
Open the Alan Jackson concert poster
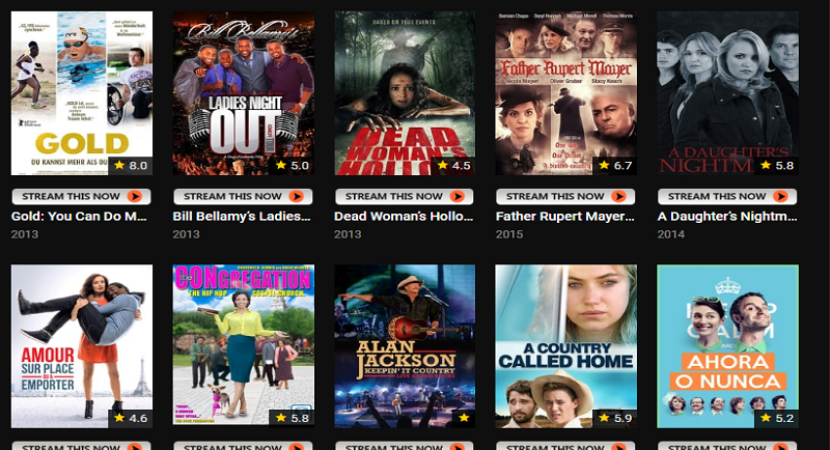pyautogui.click(x=404, y=346)
